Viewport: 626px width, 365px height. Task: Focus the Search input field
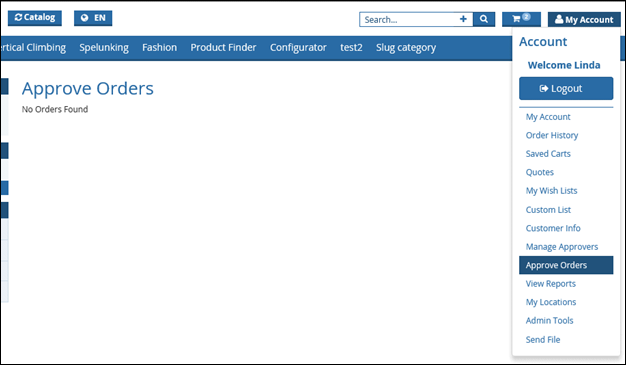tap(408, 20)
